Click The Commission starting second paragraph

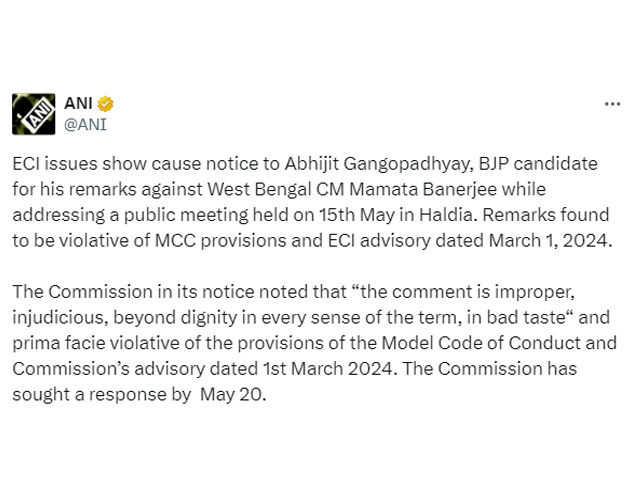click(82, 292)
